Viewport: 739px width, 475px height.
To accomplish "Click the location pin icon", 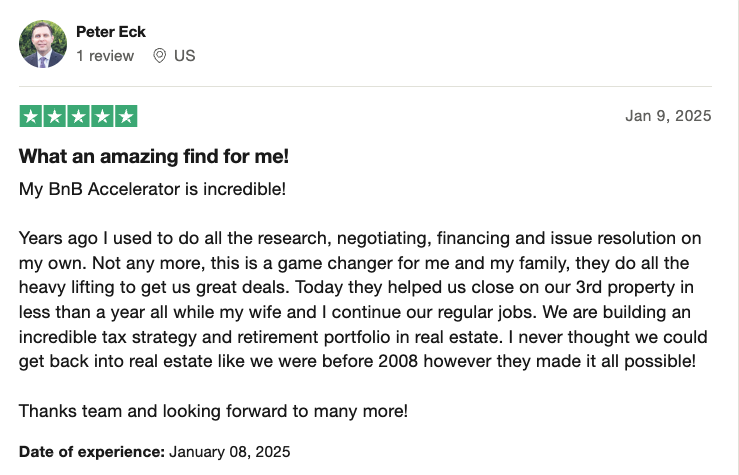I will pos(159,56).
